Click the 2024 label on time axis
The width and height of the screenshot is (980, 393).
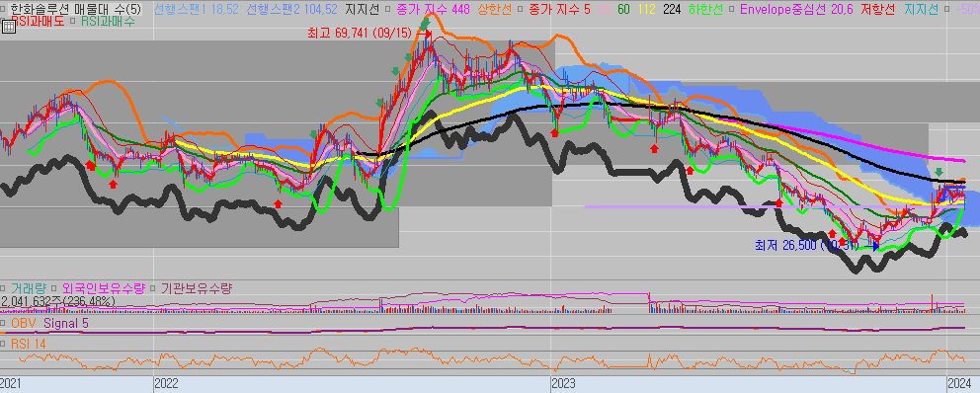(x=958, y=382)
